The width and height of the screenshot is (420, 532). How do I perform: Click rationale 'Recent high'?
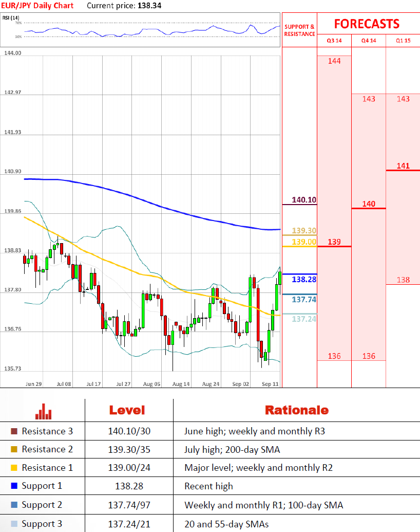tap(208, 486)
